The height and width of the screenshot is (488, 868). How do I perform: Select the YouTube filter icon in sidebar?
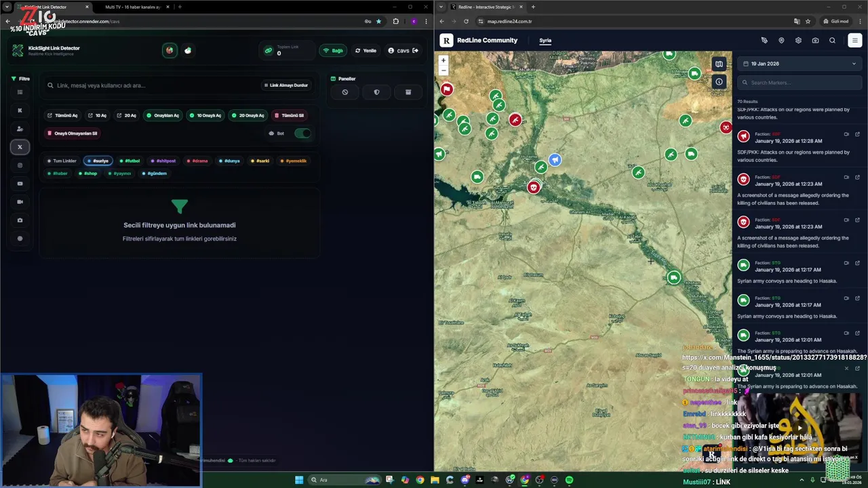(x=20, y=184)
